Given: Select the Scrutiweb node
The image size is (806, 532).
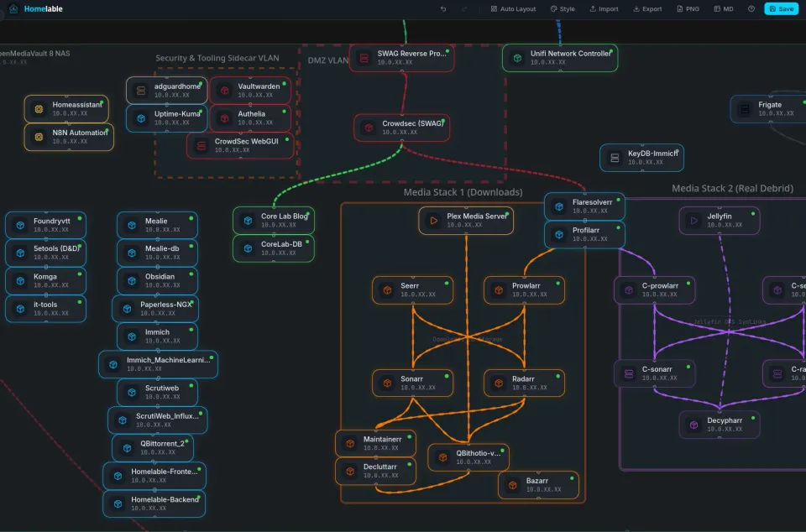Looking at the screenshot, I should (157, 393).
